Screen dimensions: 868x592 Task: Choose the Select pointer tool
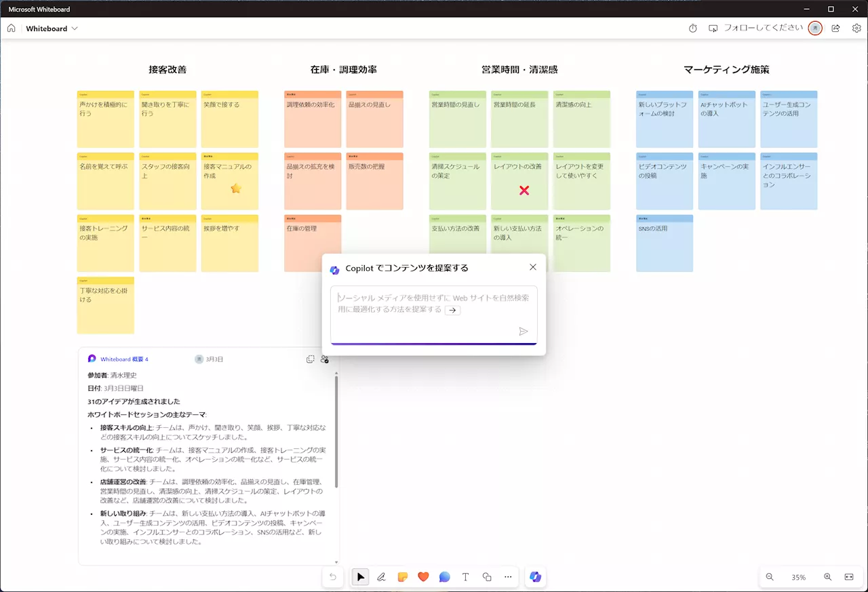[360, 577]
